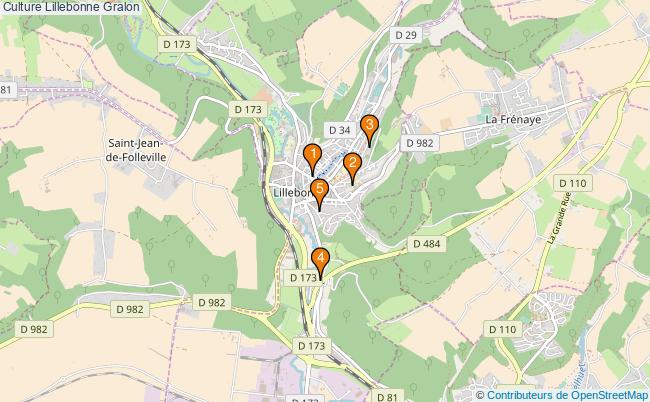650x402 pixels.
Task: Click the upper D 110 road shield
Action: [x=573, y=183]
